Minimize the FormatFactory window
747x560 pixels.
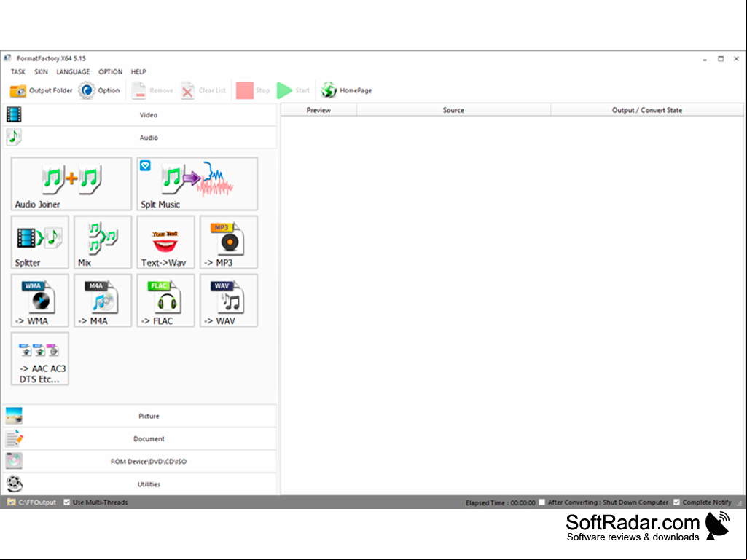click(x=705, y=59)
